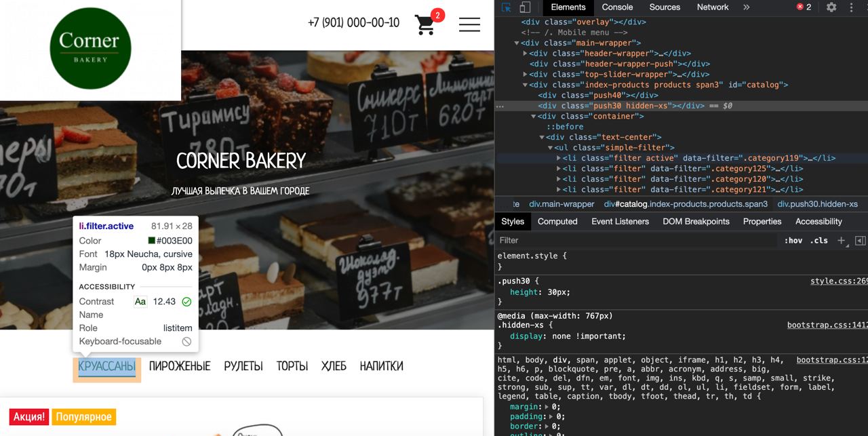Open bootstrap.css link for .hidden-xs rule
The image size is (868, 436).
tap(827, 325)
